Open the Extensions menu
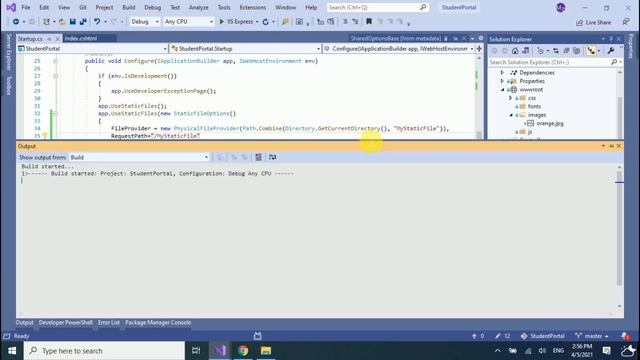The width and height of the screenshot is (640, 360). point(253,7)
